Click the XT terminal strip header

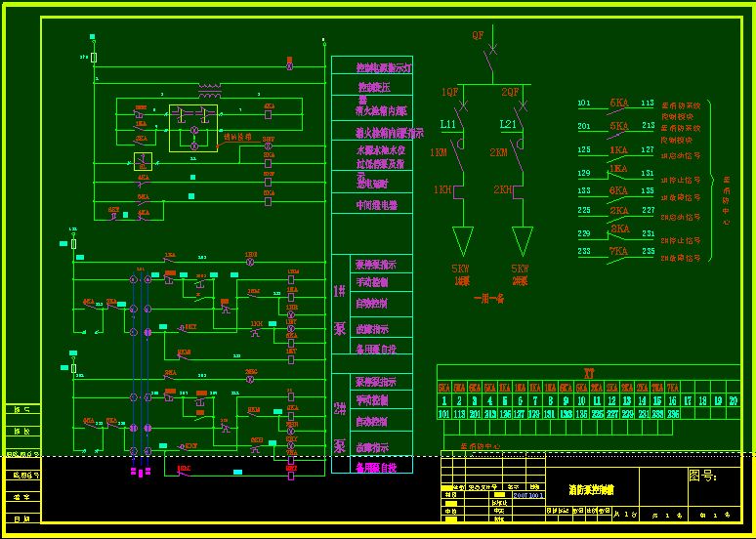click(588, 372)
